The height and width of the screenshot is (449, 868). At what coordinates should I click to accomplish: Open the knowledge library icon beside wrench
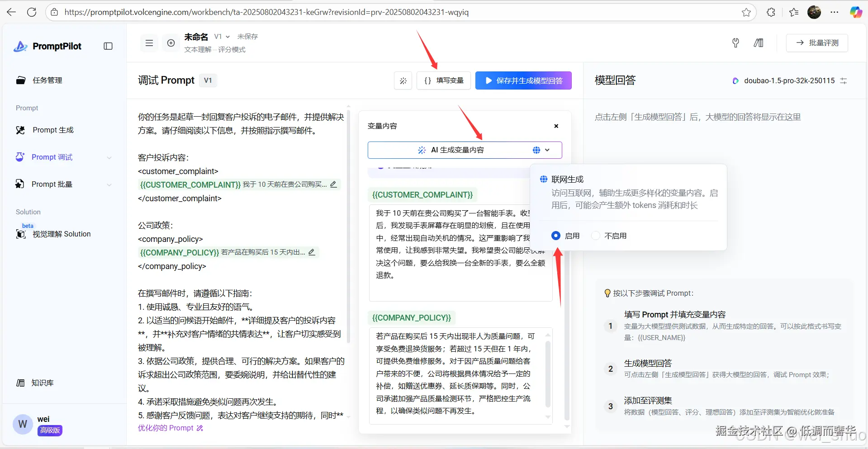tap(759, 43)
